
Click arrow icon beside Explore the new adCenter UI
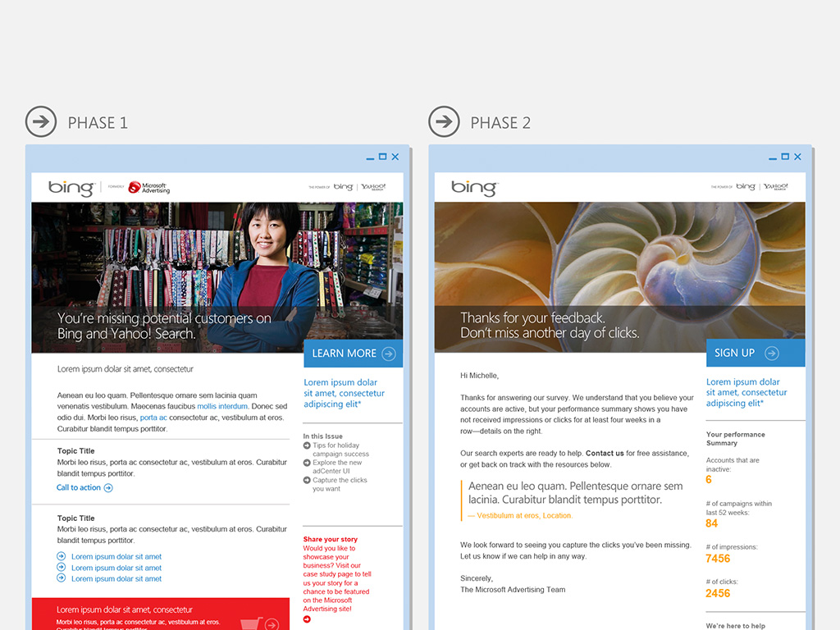307,463
